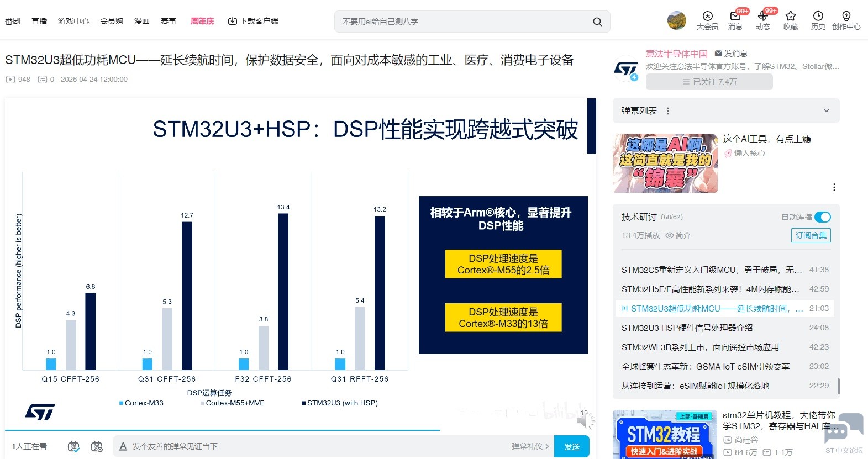Collapse the 弹幕列表 chevron
This screenshot has width=868, height=459.
827,110
